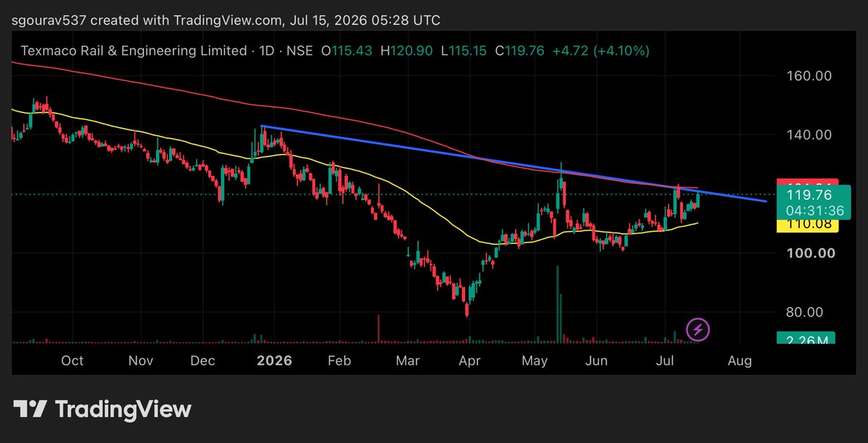Click the Nov label on time axis
Viewport: 868px width, 443px height.
pyautogui.click(x=140, y=360)
